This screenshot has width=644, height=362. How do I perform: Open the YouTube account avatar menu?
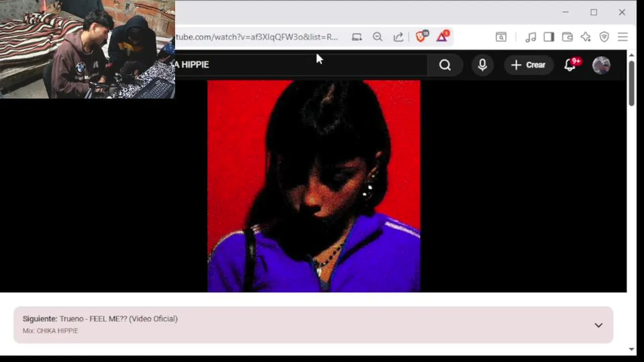click(x=601, y=65)
